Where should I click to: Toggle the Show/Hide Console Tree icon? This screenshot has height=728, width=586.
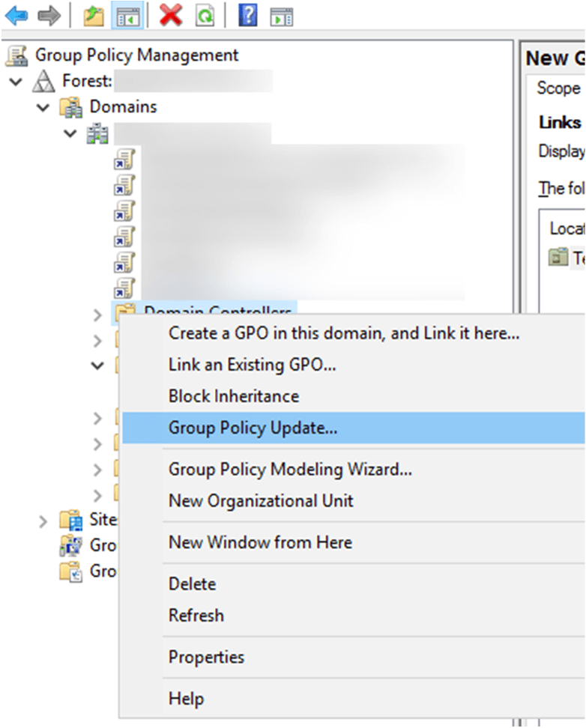coord(127,16)
